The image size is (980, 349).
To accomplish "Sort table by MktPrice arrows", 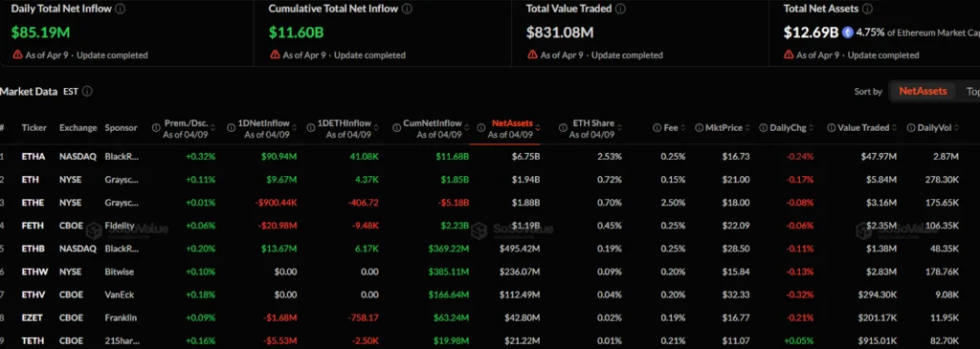I will 747,128.
